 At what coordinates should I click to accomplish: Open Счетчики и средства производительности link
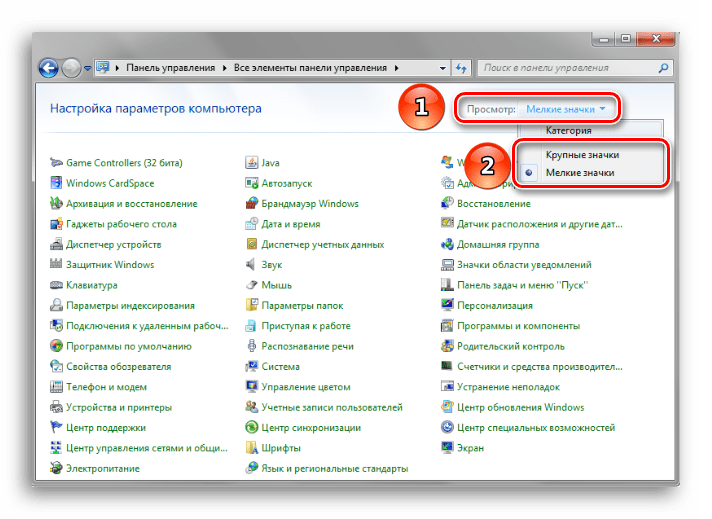pyautogui.click(x=539, y=367)
